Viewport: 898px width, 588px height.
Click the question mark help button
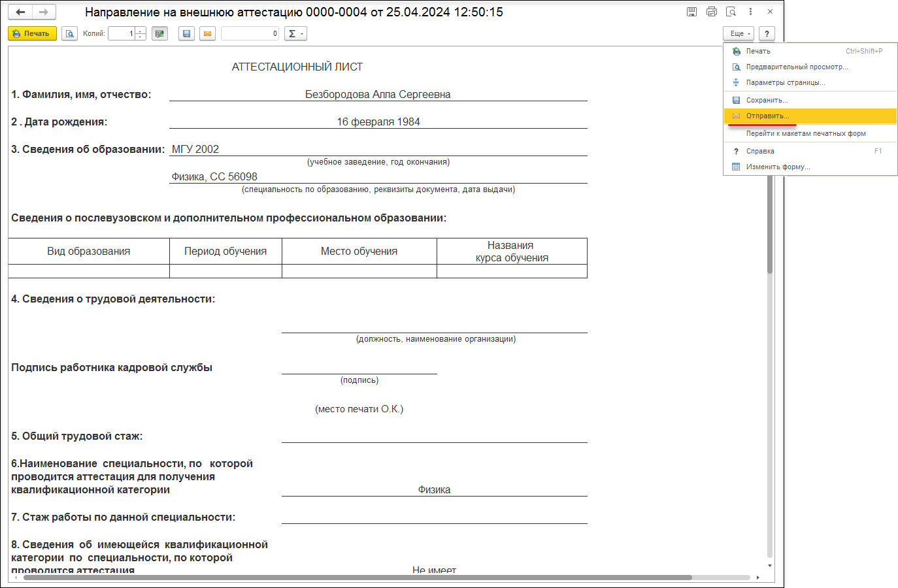(767, 33)
